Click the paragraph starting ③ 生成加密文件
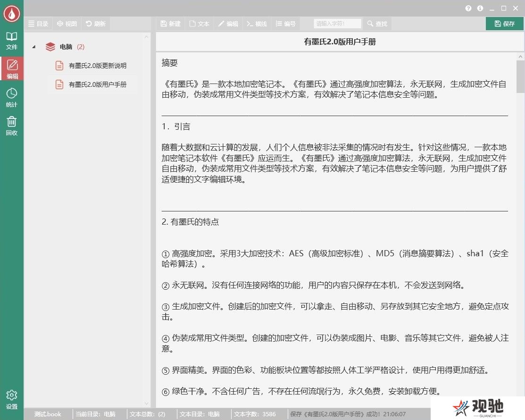The image size is (525, 420). (x=335, y=311)
